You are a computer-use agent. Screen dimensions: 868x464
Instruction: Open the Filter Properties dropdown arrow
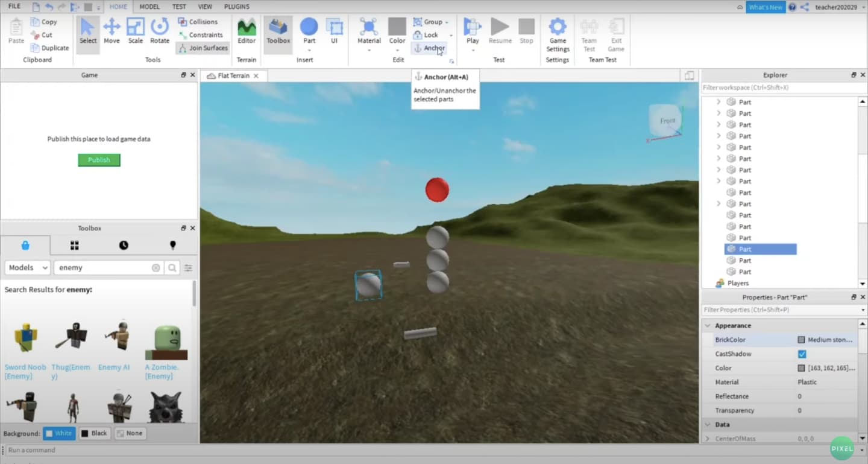coord(863,310)
